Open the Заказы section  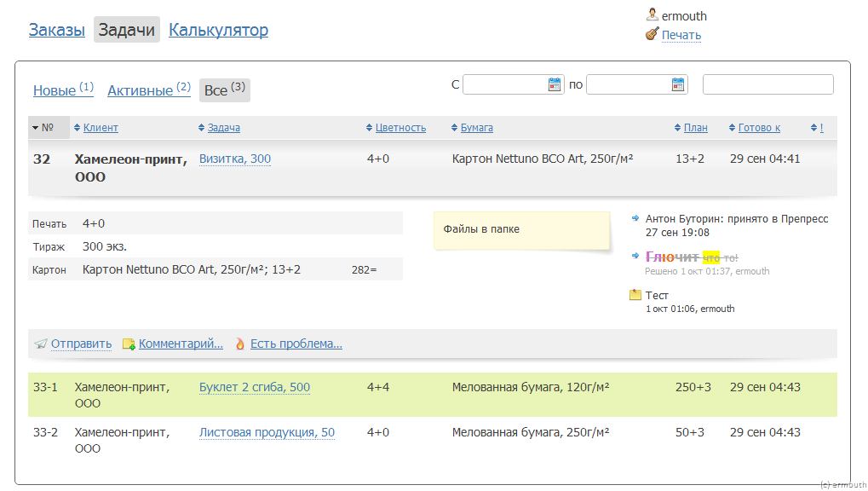coord(57,30)
